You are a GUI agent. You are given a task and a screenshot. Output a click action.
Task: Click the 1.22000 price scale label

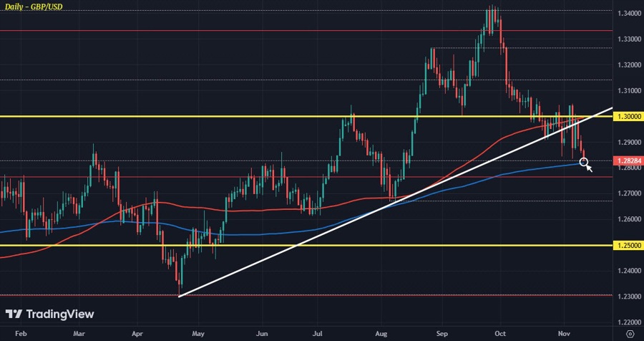click(628, 322)
